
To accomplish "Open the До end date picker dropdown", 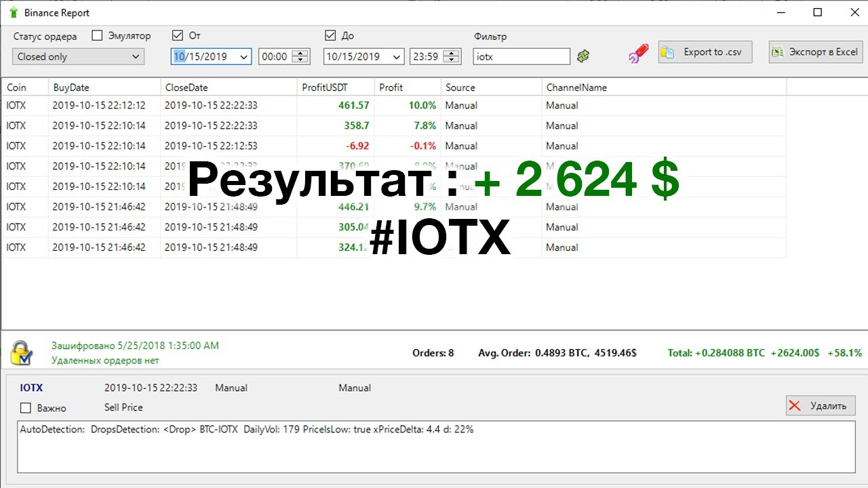I will (397, 57).
